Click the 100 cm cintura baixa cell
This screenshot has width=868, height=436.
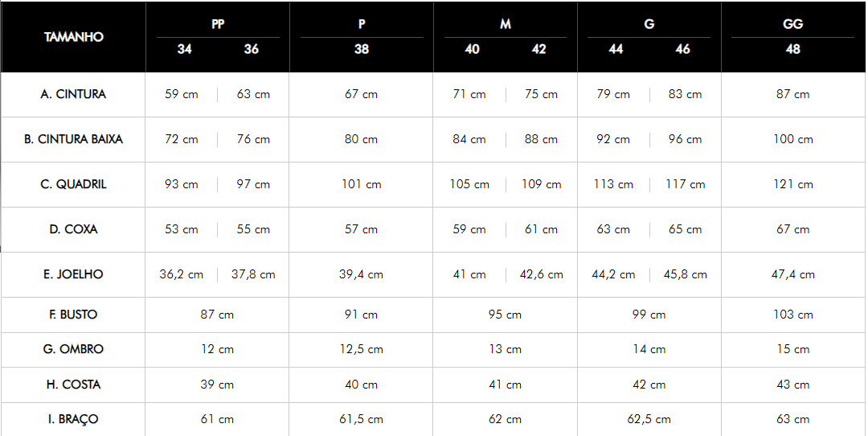[x=793, y=139]
